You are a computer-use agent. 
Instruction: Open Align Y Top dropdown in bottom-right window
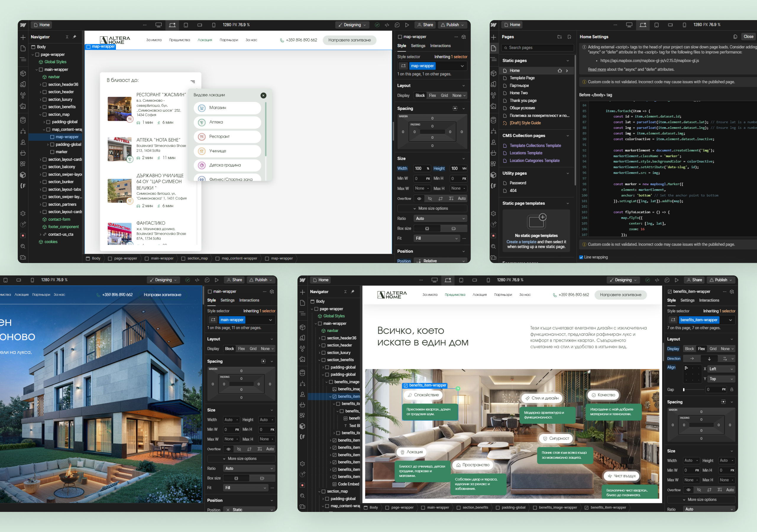pos(722,379)
